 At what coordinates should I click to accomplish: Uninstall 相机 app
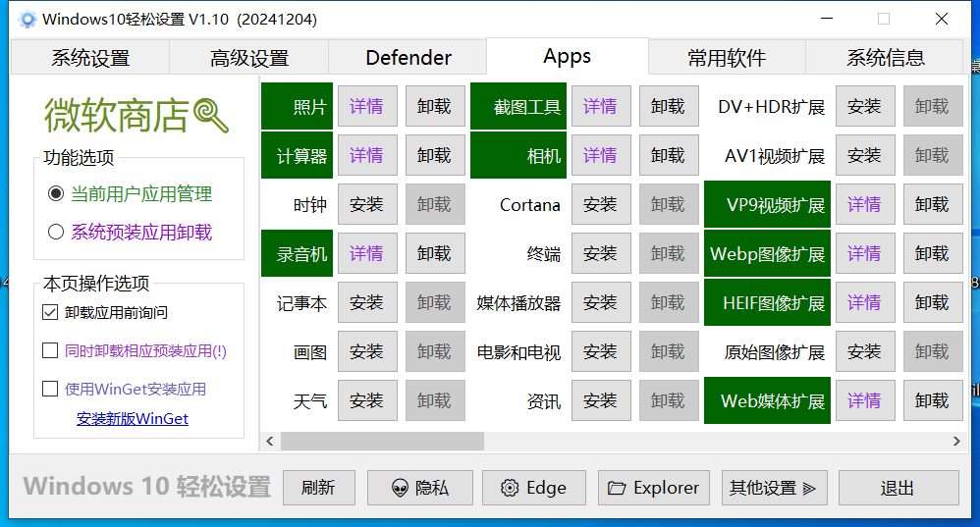tap(669, 155)
